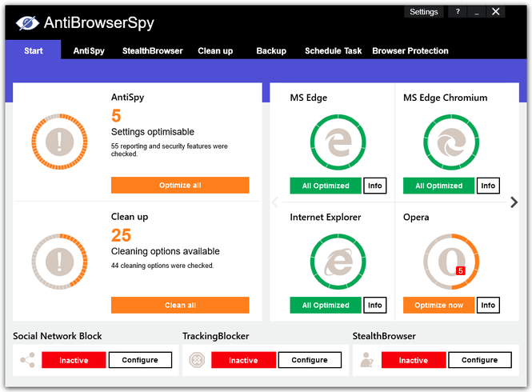The width and height of the screenshot is (532, 392).
Task: Click the Optimize all button
Action: [x=180, y=186]
